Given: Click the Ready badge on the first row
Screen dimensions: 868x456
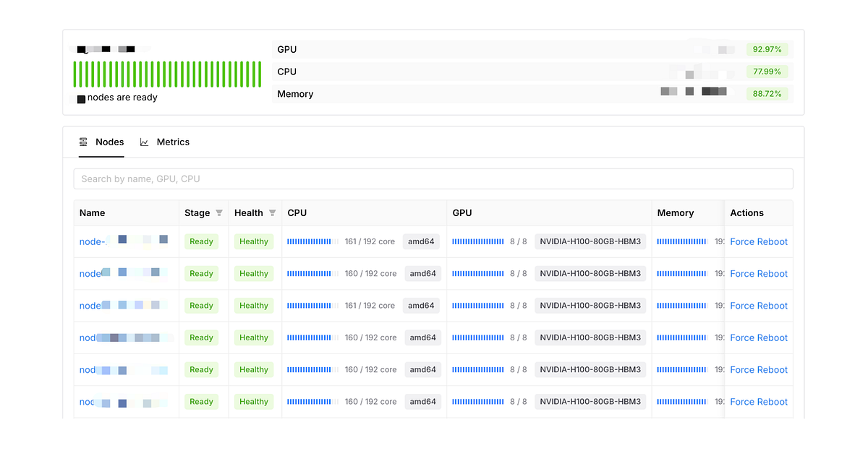Looking at the screenshot, I should click(201, 241).
